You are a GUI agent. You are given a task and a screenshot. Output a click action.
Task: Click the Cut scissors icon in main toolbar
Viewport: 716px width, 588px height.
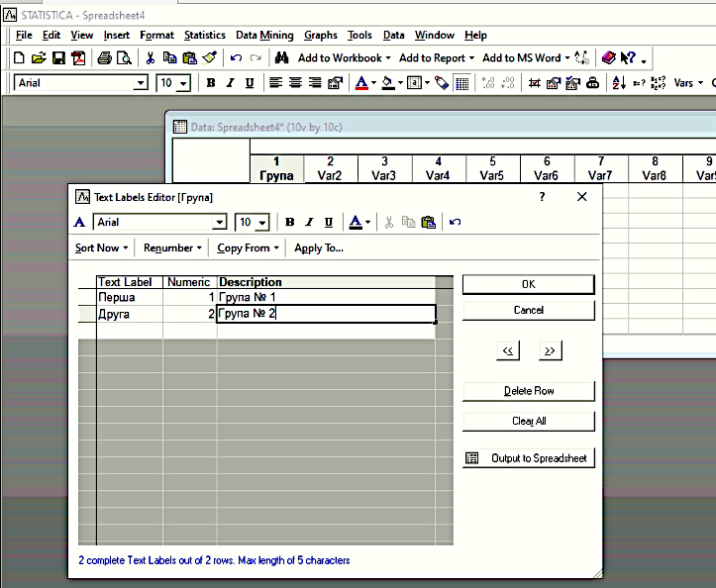click(151, 58)
